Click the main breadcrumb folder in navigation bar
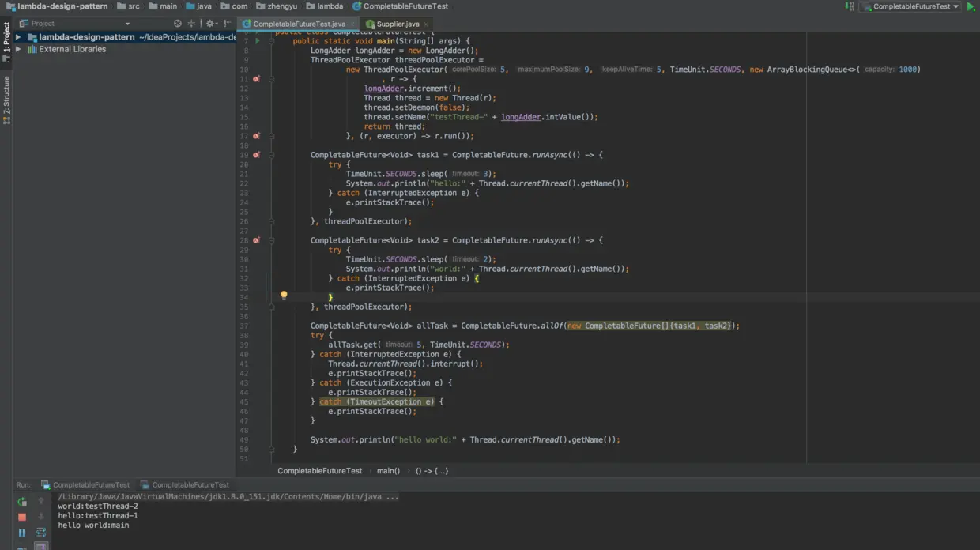Viewport: 980px width, 550px height. [163, 6]
